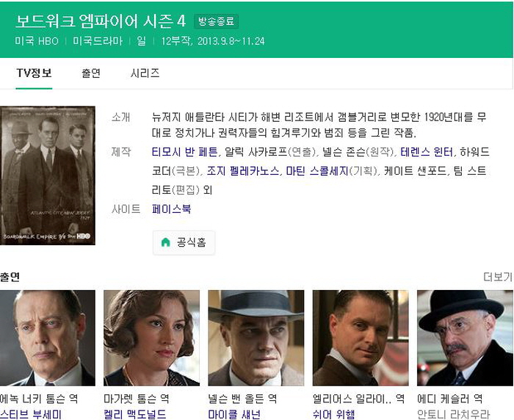Screen dimensions: 514x420
Task: Switch to the 출연 tab
Action: pyautogui.click(x=91, y=73)
